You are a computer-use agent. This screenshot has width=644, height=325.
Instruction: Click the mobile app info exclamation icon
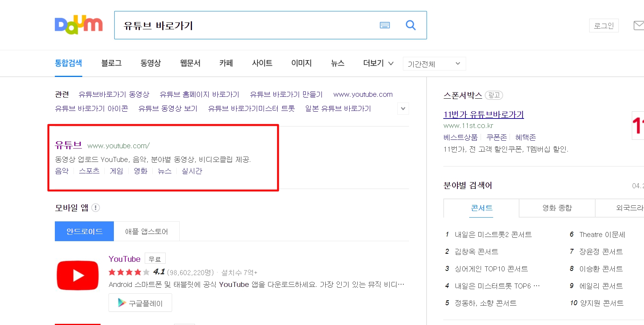96,208
